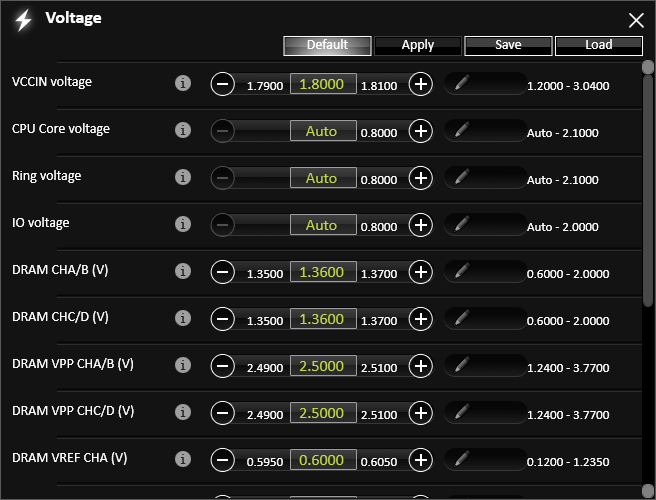Screen dimensions: 656x500
Task: Save the voltage profile
Action: point(507,45)
